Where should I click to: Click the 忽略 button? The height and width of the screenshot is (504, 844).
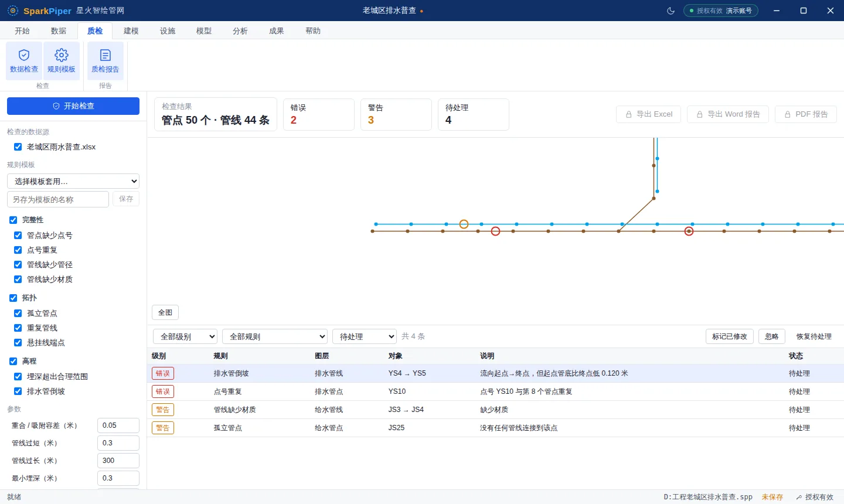[x=772, y=336]
